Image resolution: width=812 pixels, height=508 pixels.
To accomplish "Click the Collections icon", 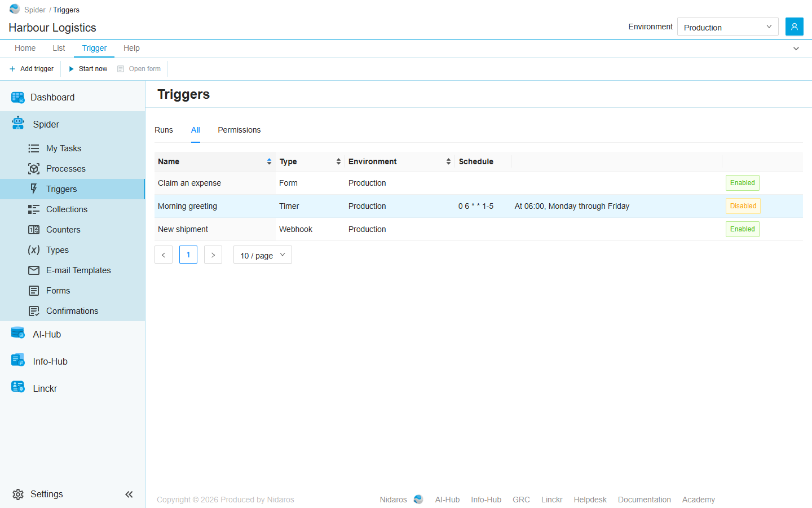I will point(34,209).
